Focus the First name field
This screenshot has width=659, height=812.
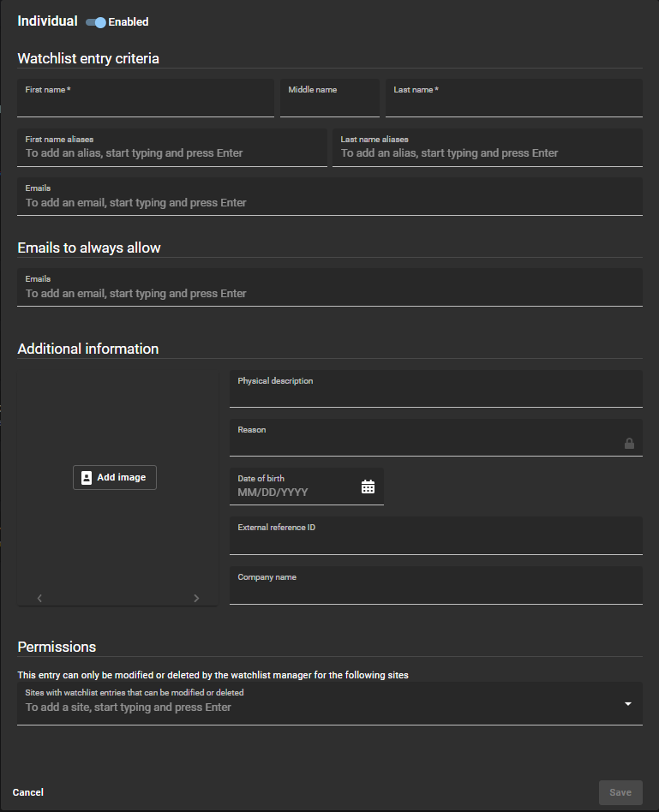coord(146,104)
